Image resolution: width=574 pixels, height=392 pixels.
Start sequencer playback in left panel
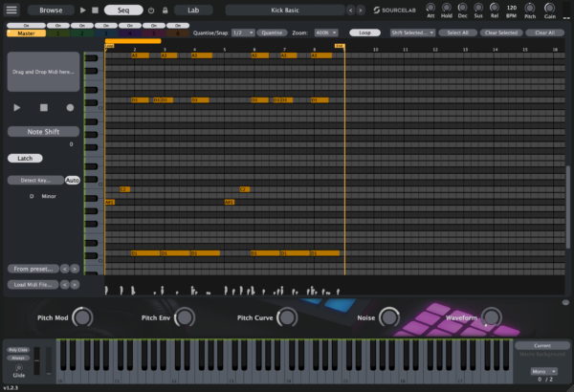tap(17, 108)
